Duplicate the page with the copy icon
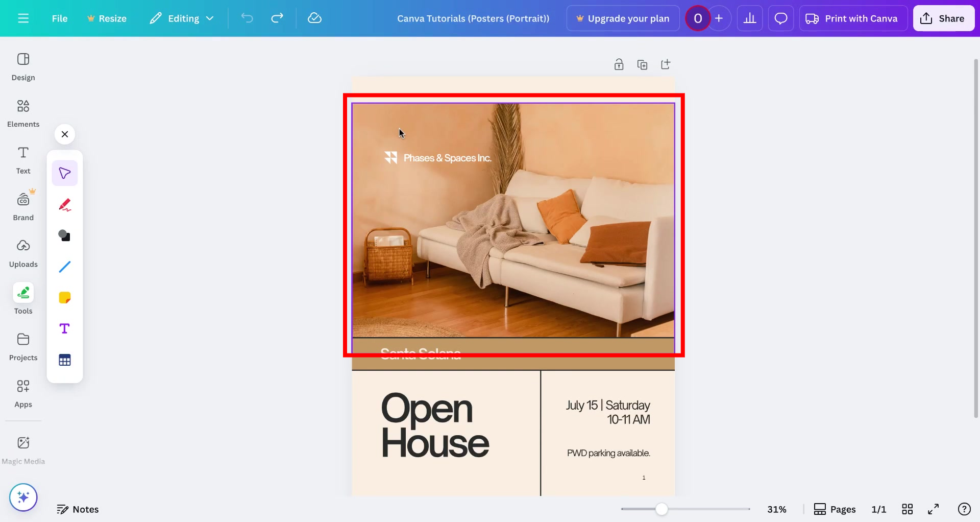The width and height of the screenshot is (980, 522). coord(642,64)
